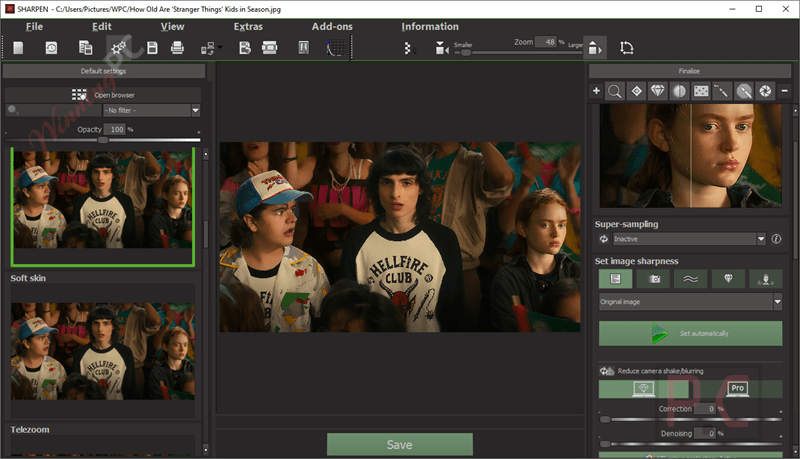Screen dimensions: 800x459
Task: Open the Information menu
Action: 430,27
